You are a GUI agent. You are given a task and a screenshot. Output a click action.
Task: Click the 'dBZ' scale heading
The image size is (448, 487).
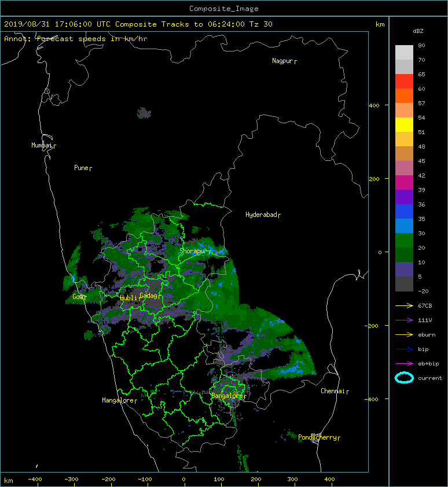click(418, 31)
